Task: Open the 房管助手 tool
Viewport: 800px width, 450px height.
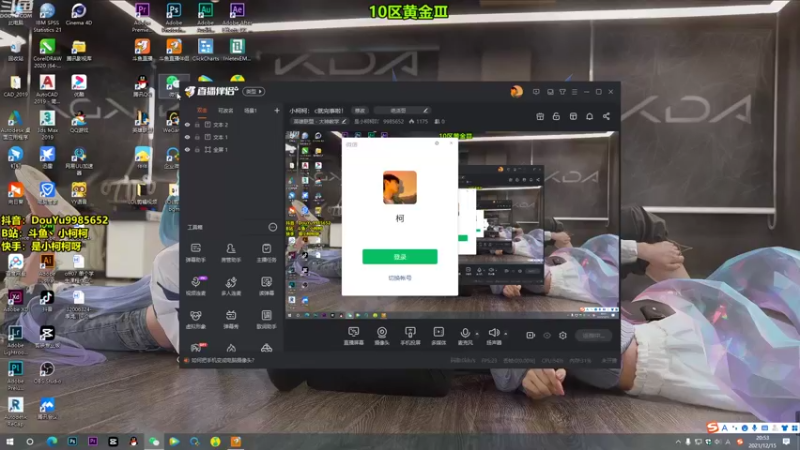Action: [231, 253]
